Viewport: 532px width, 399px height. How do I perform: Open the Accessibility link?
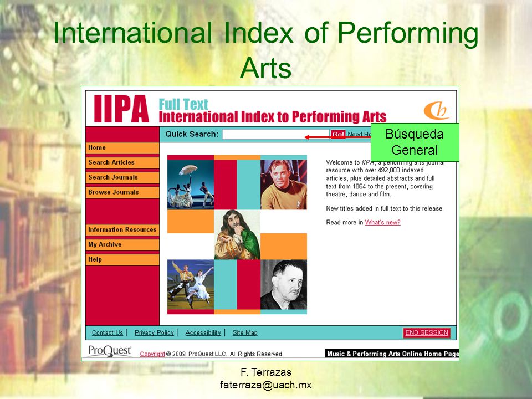pyautogui.click(x=203, y=333)
